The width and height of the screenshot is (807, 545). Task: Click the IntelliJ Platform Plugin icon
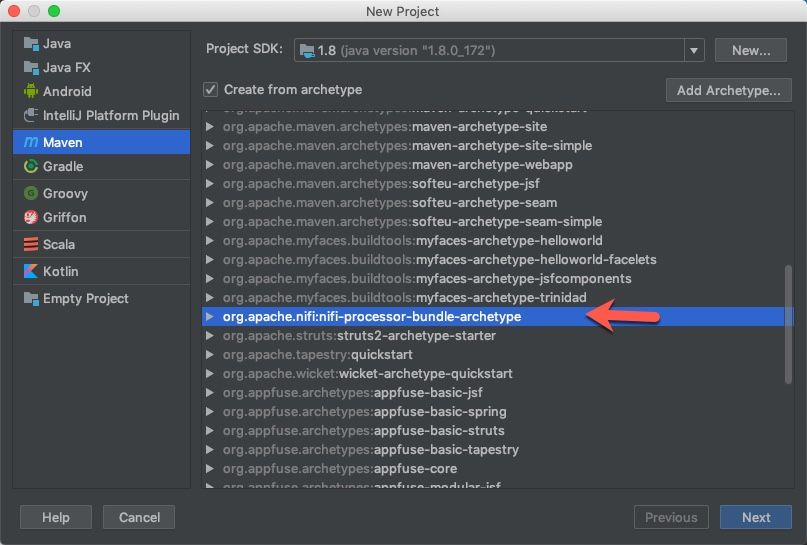click(31, 116)
